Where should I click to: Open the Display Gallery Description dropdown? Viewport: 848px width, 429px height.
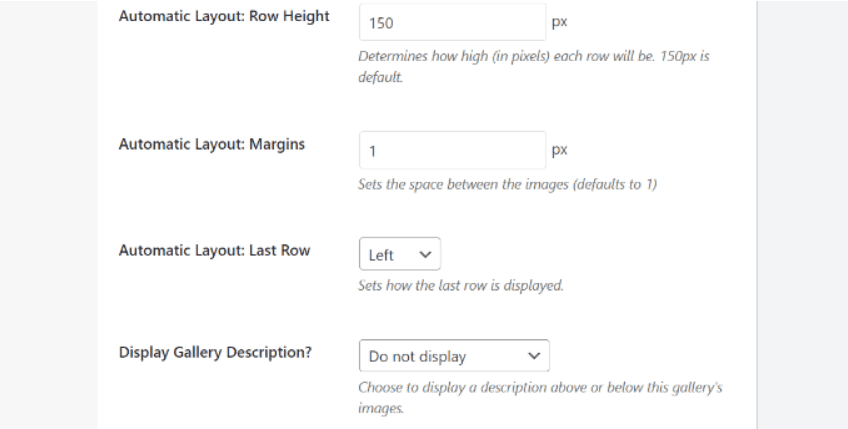tap(453, 355)
